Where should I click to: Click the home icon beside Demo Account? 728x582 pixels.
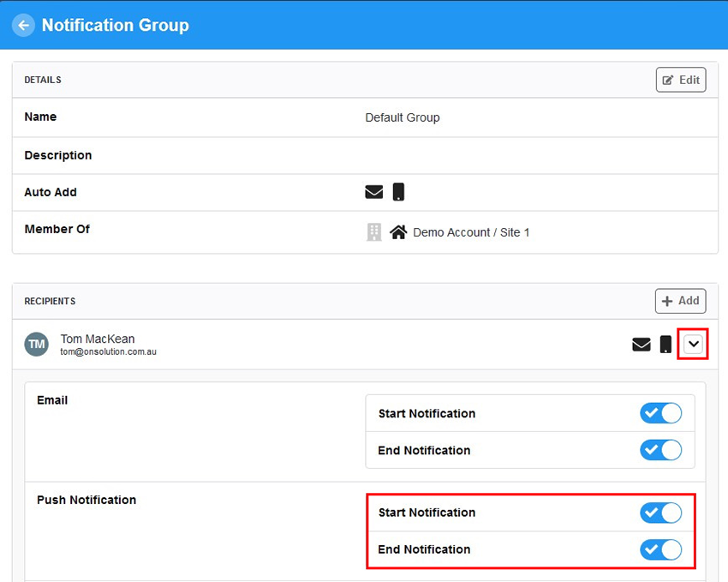point(398,232)
